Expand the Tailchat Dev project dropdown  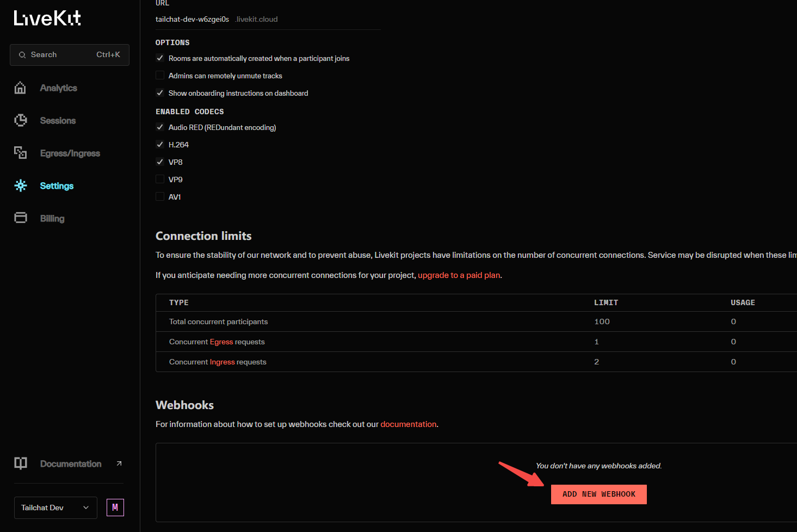coord(55,508)
